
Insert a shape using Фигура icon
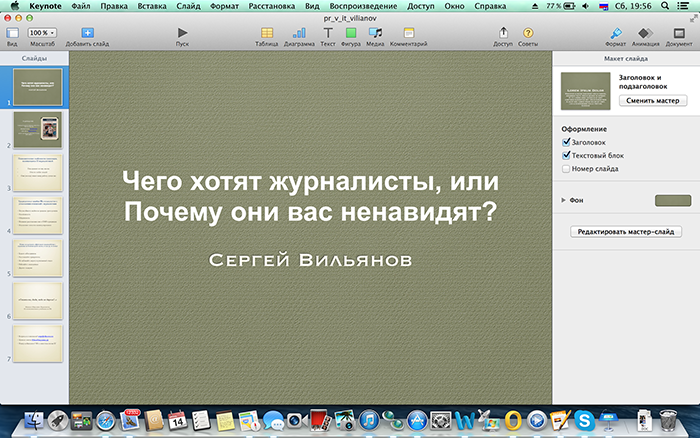click(351, 33)
